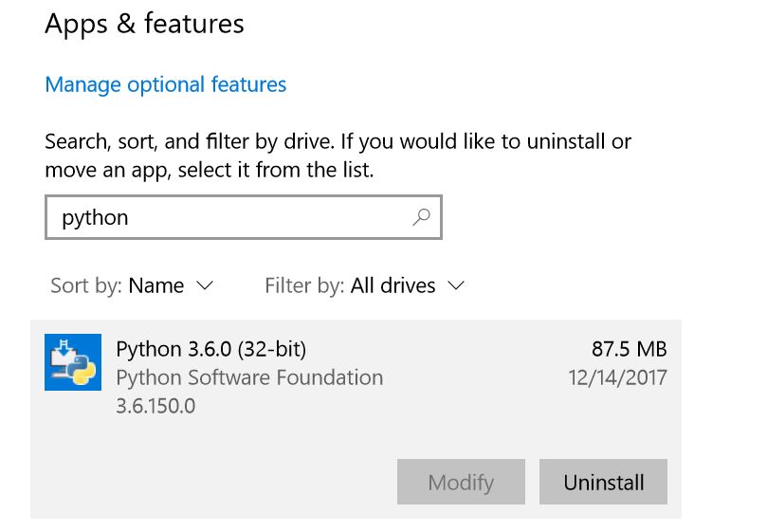The image size is (767, 532).
Task: Click the 12/14/2017 install date
Action: (x=617, y=377)
